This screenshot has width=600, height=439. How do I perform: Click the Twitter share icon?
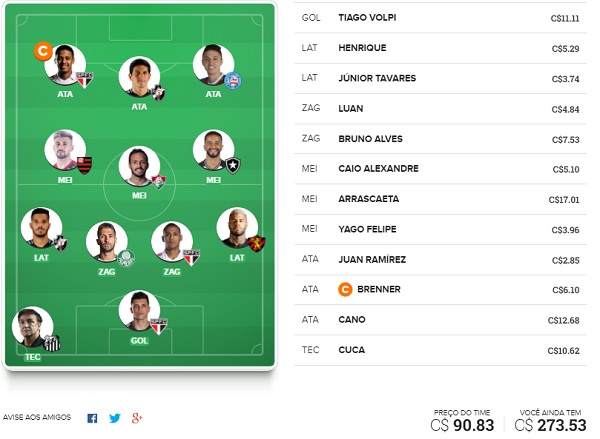(x=115, y=418)
